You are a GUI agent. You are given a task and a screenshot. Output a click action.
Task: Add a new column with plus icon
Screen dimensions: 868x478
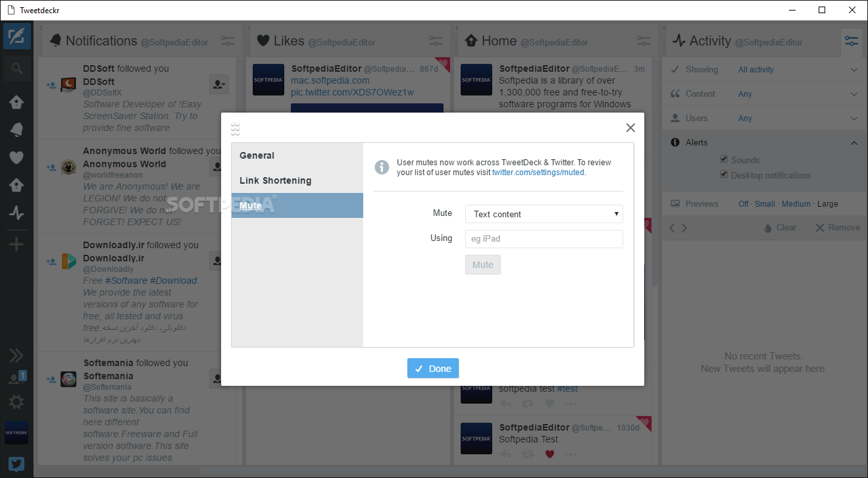(x=16, y=245)
